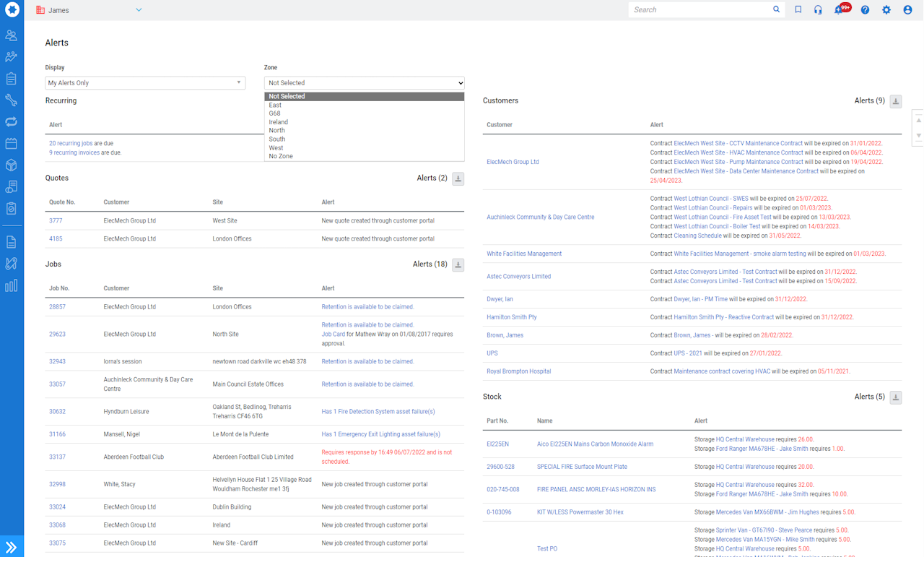Open the crossed tools icon in sidebar
This screenshot has height=578, width=924.
tap(12, 264)
